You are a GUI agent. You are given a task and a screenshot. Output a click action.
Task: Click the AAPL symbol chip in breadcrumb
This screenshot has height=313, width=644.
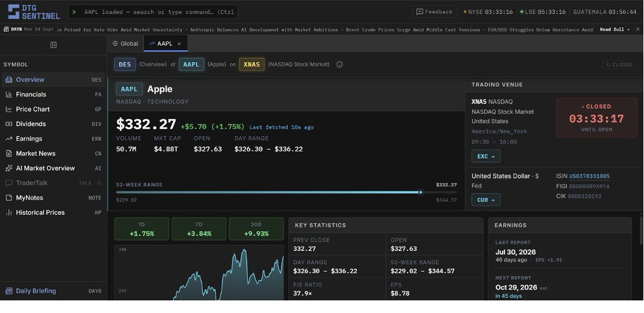[191, 65]
